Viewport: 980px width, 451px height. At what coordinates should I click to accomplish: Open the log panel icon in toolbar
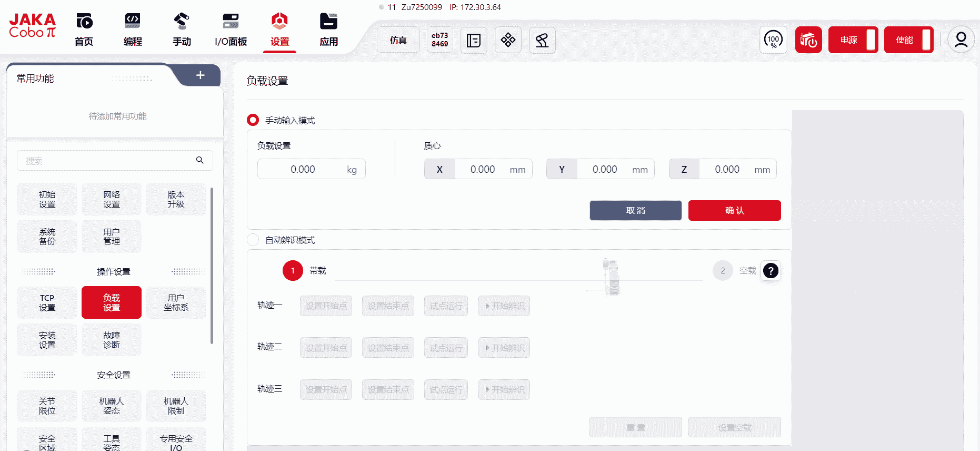click(x=474, y=40)
